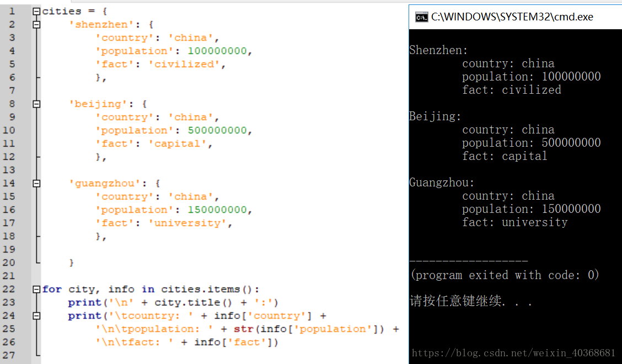Click the 'civilized' string in the code
This screenshot has width=622, height=364.
click(184, 65)
